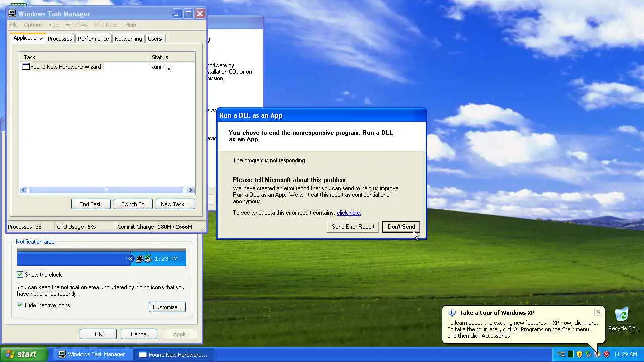Click the 'Running' status cell
The width and height of the screenshot is (644, 362).
[160, 67]
